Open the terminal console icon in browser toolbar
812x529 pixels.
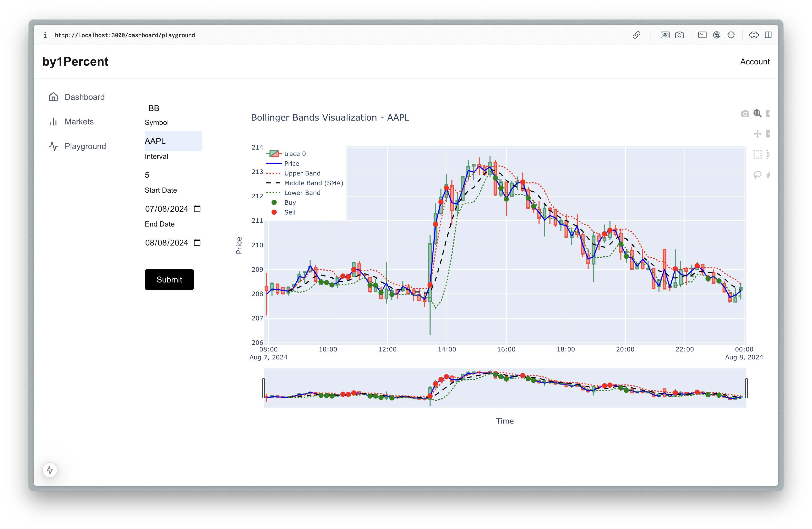point(702,35)
